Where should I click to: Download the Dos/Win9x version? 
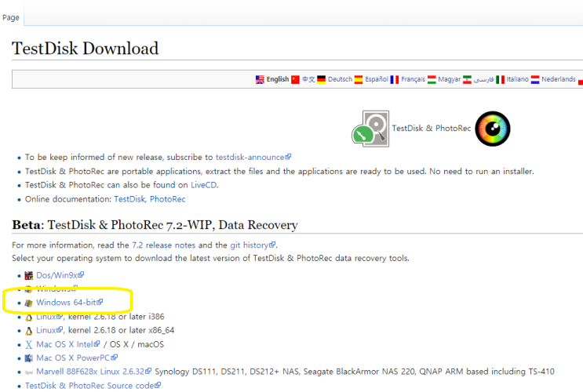click(x=60, y=275)
